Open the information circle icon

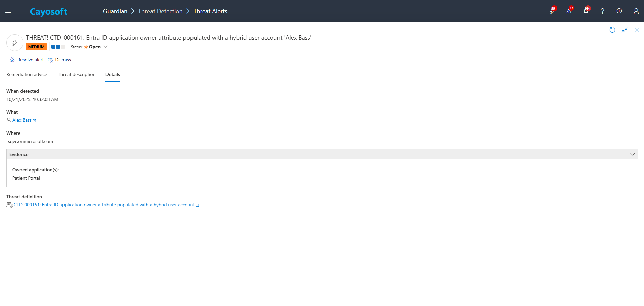pos(619,11)
